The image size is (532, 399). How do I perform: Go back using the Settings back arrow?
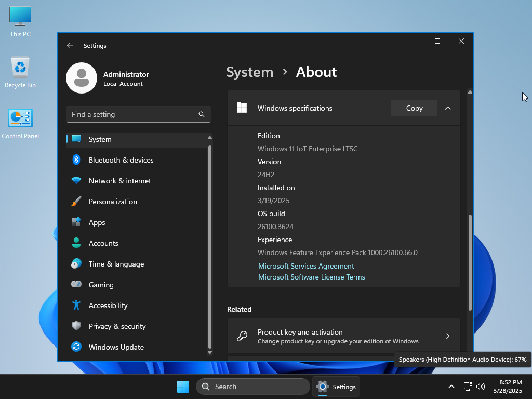pyautogui.click(x=70, y=46)
